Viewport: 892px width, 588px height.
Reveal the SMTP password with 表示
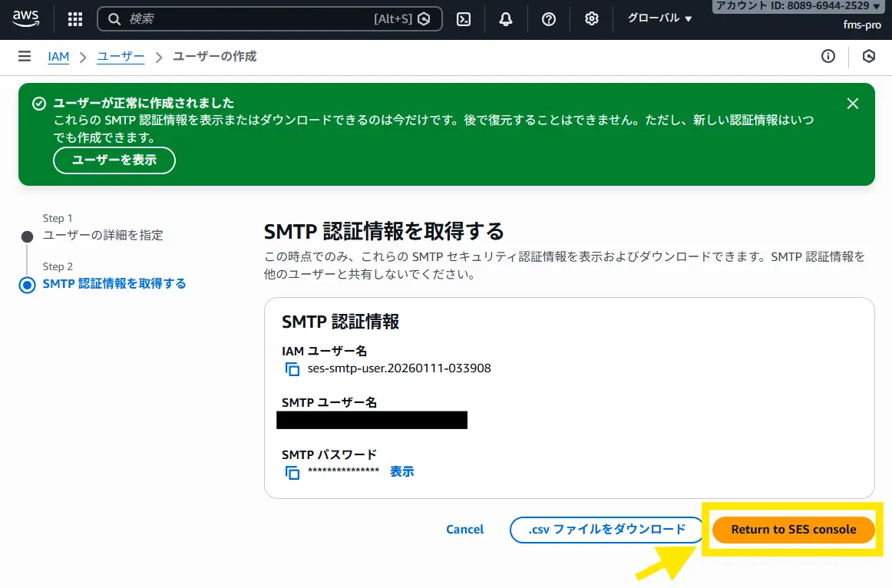point(401,472)
